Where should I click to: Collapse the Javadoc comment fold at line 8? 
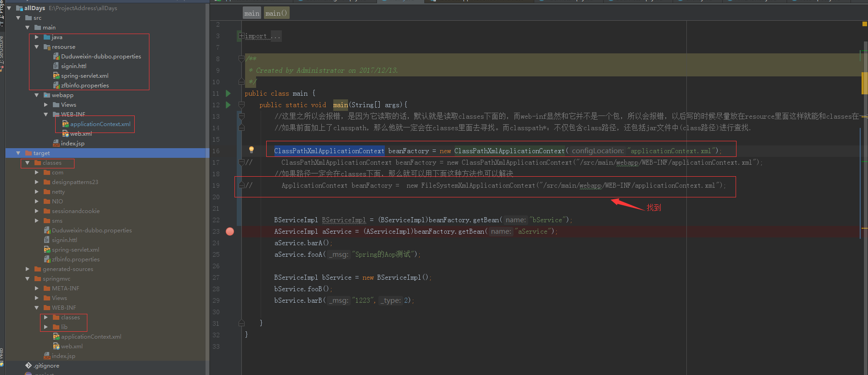[x=241, y=59]
